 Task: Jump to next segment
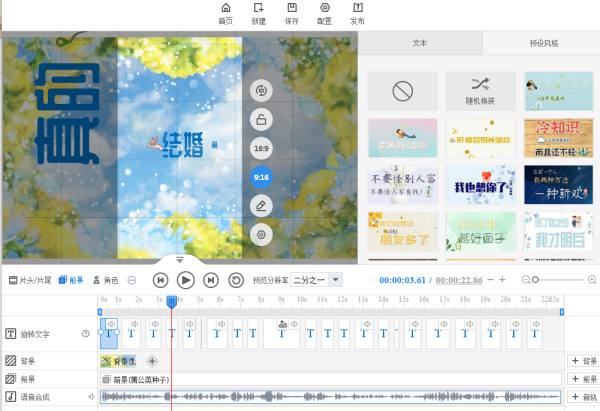tap(211, 281)
